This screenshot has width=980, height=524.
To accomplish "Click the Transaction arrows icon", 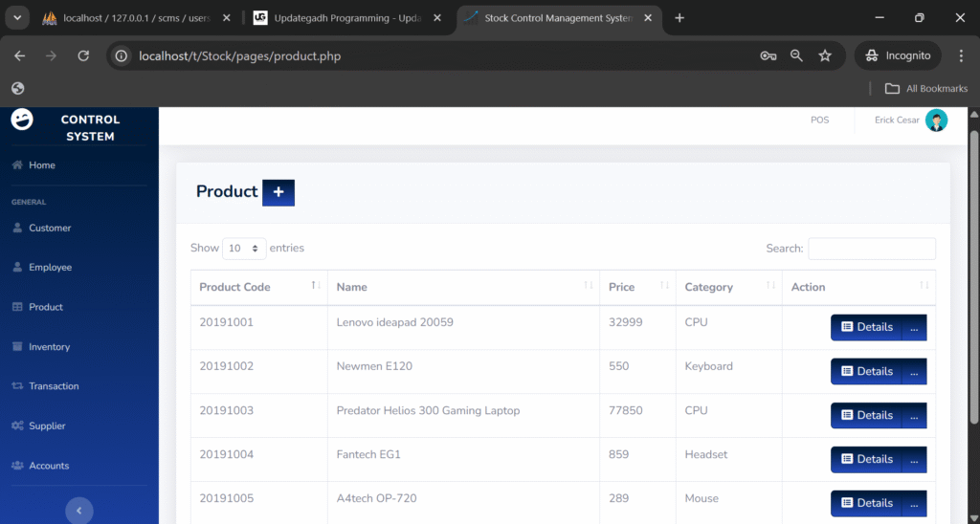I will coord(17,386).
